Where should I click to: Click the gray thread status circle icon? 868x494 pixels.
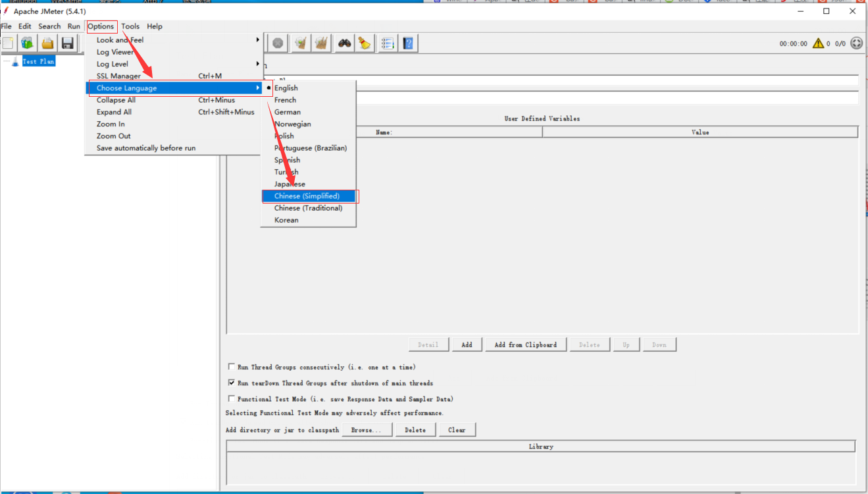click(x=856, y=43)
